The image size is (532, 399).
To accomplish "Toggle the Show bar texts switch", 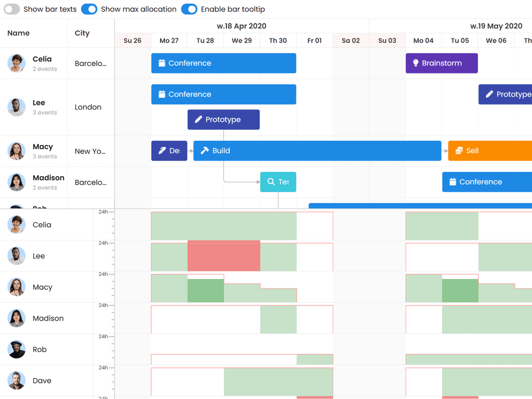I will tap(12, 9).
